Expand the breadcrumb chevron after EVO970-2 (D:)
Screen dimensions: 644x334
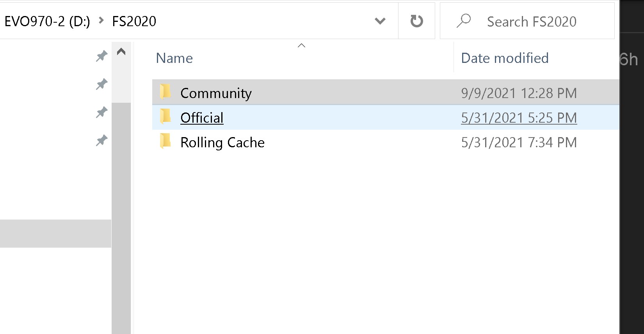coord(101,21)
